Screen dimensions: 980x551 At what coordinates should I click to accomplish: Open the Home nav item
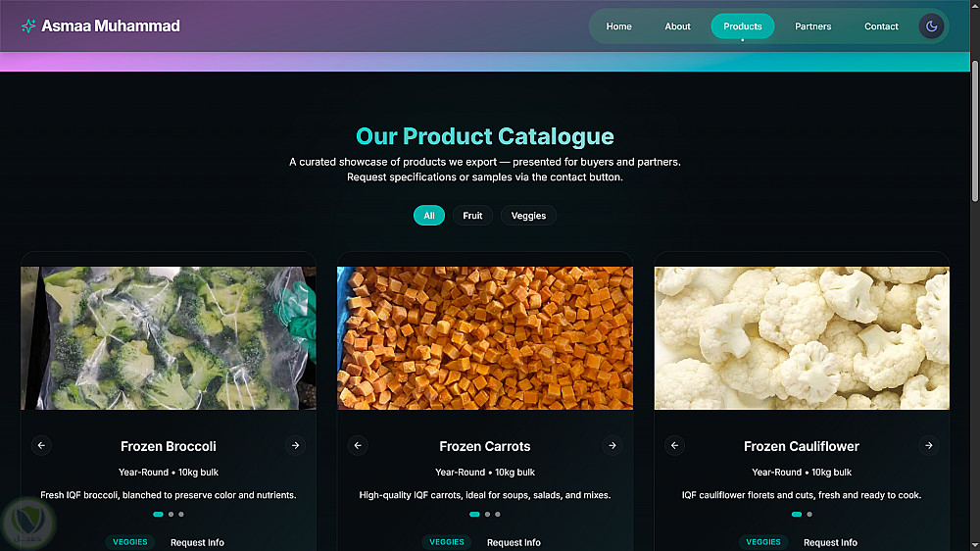618,26
